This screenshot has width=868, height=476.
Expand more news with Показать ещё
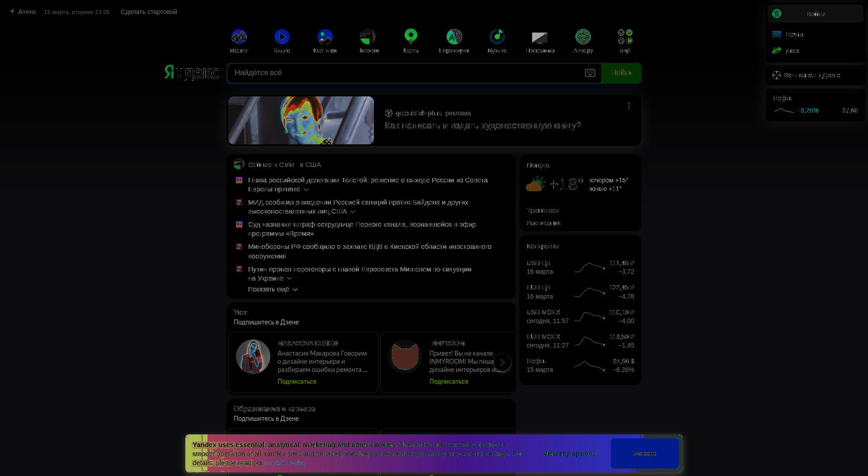pyautogui.click(x=273, y=289)
